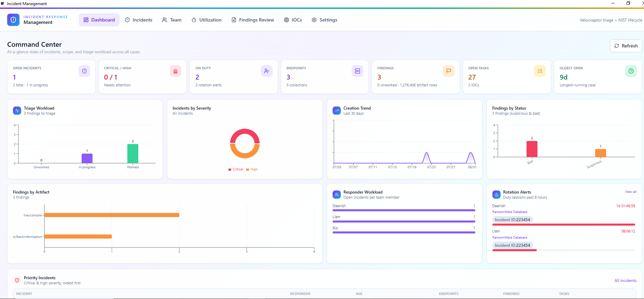Toggle the High legend entry in severity chart
The height and width of the screenshot is (299, 644).
coord(252,169)
